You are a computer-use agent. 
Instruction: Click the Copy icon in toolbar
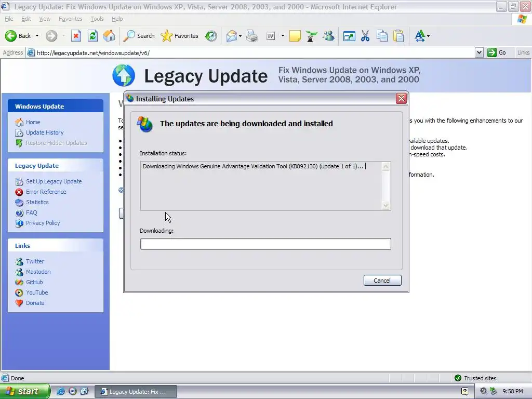pyautogui.click(x=382, y=36)
